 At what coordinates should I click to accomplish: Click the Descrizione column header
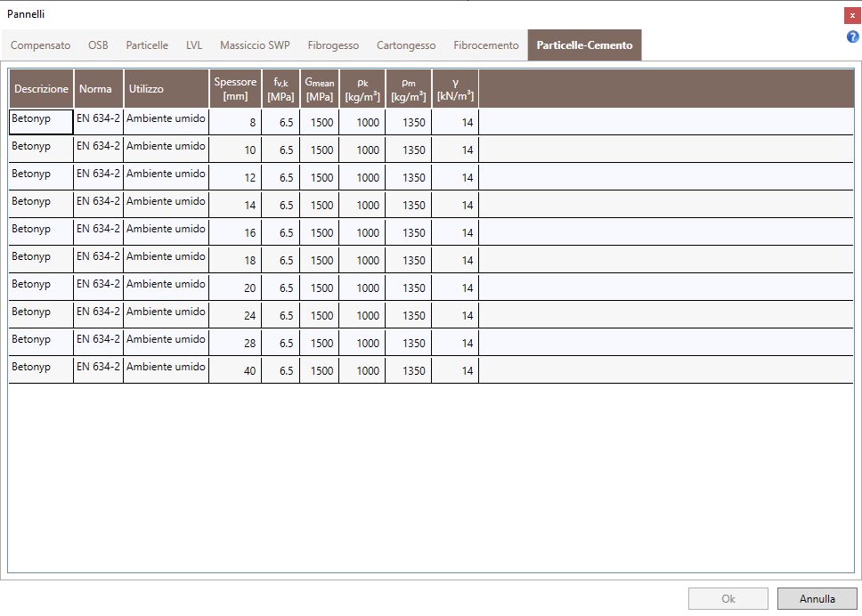tap(41, 88)
